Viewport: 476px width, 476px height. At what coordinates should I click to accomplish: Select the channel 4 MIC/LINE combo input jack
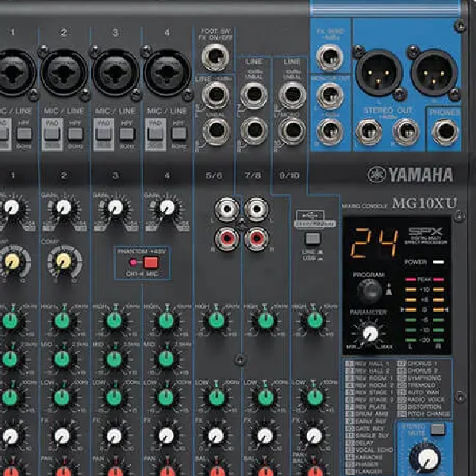pos(167,73)
